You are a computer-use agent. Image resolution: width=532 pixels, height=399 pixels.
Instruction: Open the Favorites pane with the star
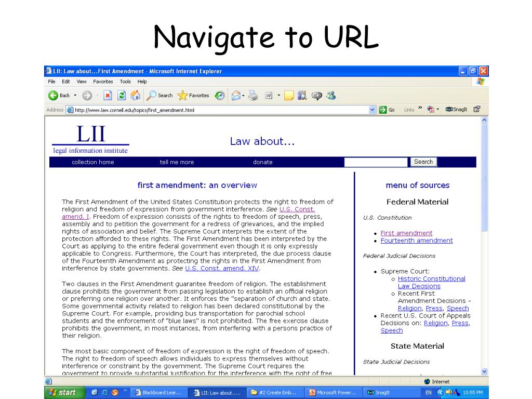click(193, 96)
